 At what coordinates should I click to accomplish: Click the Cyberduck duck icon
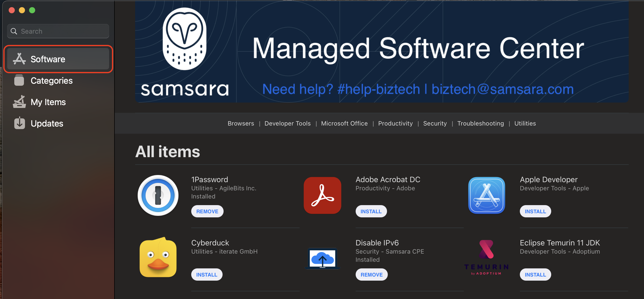click(158, 257)
